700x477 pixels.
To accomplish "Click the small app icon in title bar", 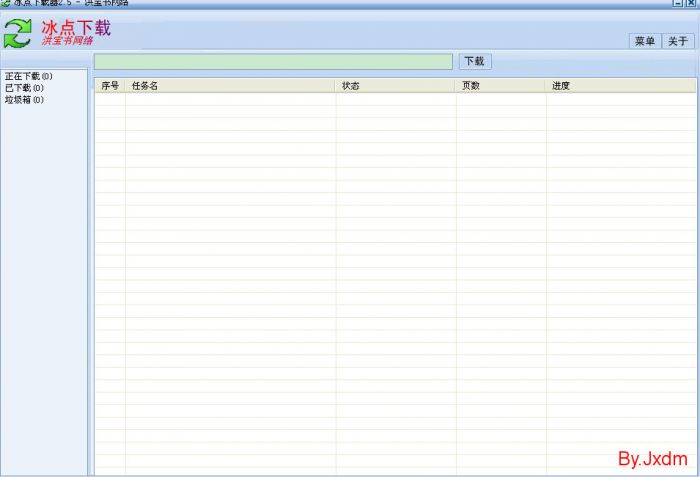I will [5, 3].
